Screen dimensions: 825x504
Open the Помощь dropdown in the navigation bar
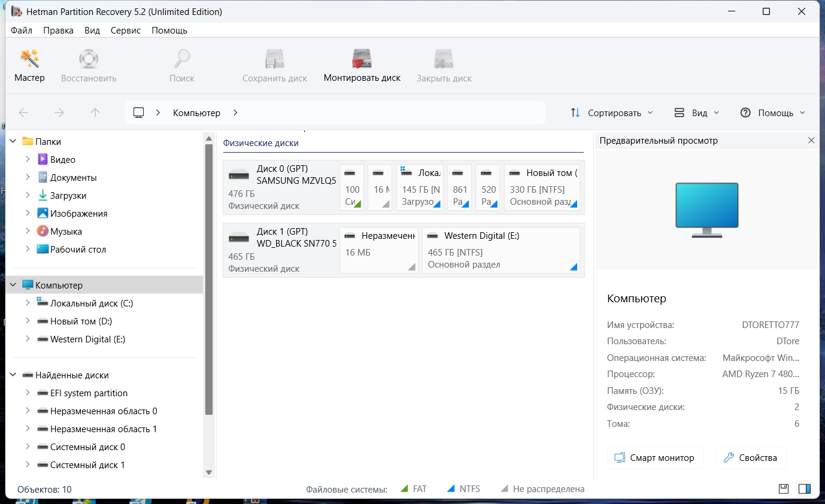coord(773,113)
